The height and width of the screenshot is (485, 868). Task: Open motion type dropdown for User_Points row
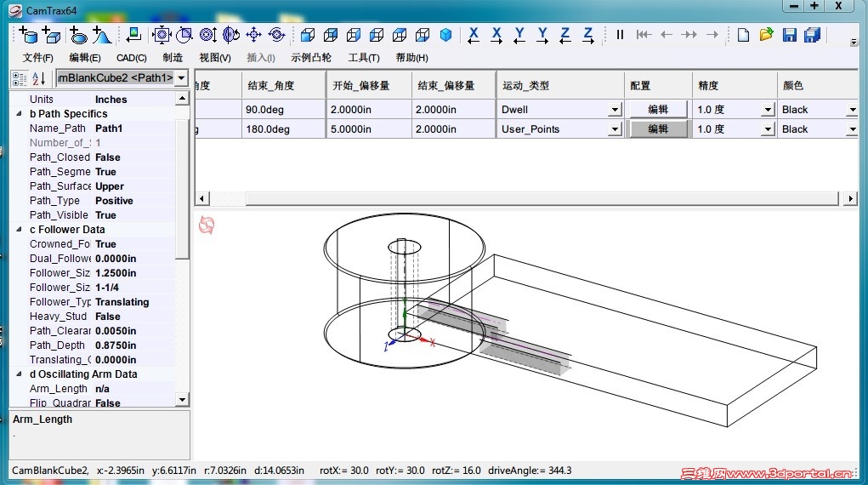tap(615, 129)
